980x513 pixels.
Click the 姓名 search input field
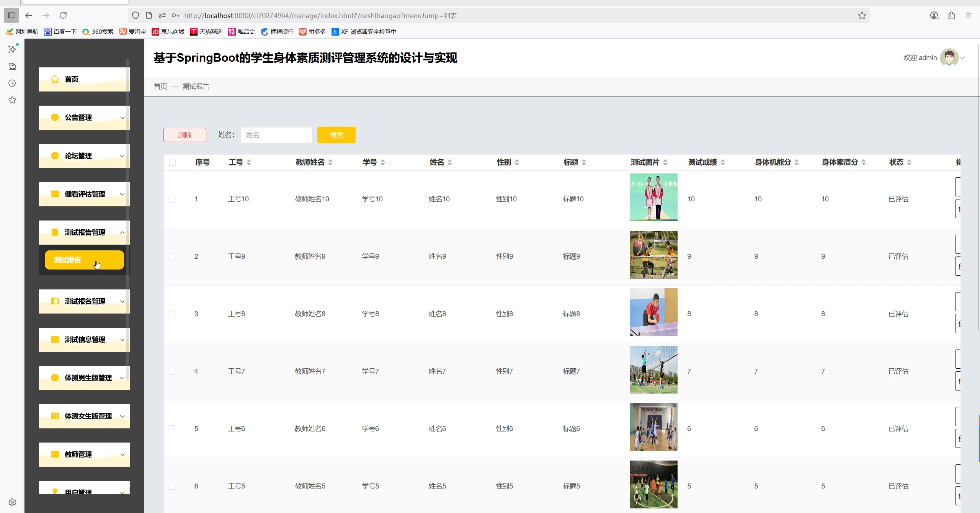[276, 135]
